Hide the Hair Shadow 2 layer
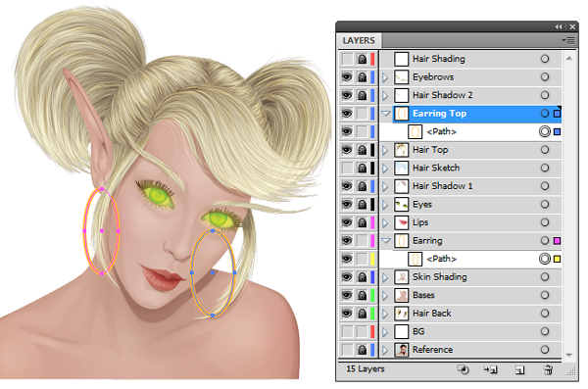The width and height of the screenshot is (588, 389). click(x=347, y=95)
